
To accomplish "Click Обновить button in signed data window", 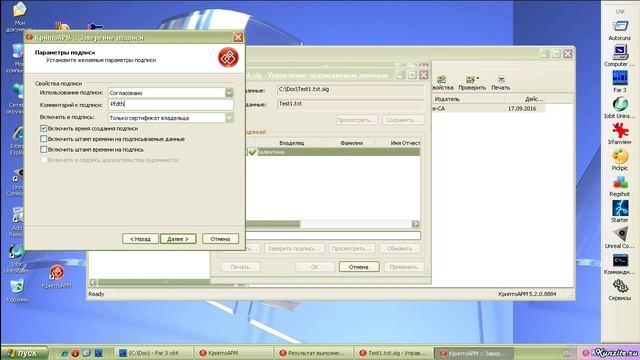I will tap(400, 249).
